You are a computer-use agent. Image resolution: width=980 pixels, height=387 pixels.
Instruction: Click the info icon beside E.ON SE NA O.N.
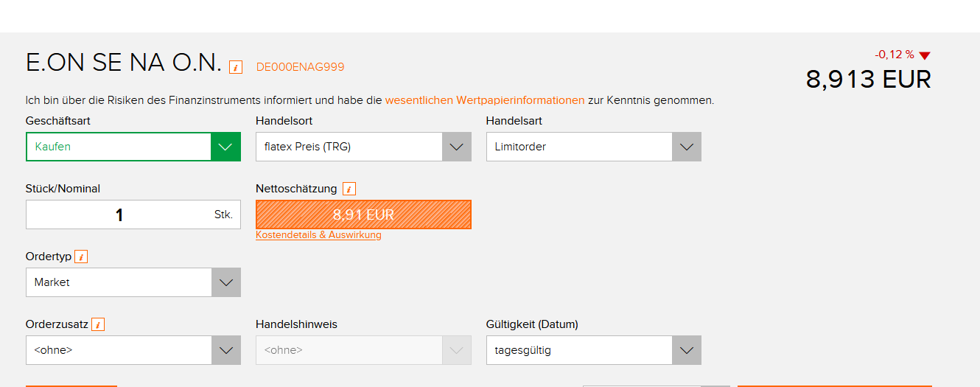pyautogui.click(x=236, y=67)
